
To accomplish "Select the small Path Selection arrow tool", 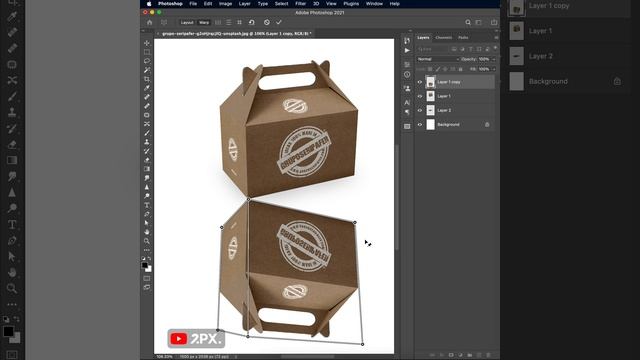I will tap(147, 223).
